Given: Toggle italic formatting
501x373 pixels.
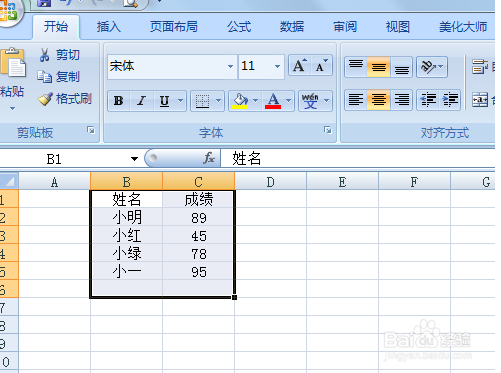Looking at the screenshot, I should pos(141,101).
